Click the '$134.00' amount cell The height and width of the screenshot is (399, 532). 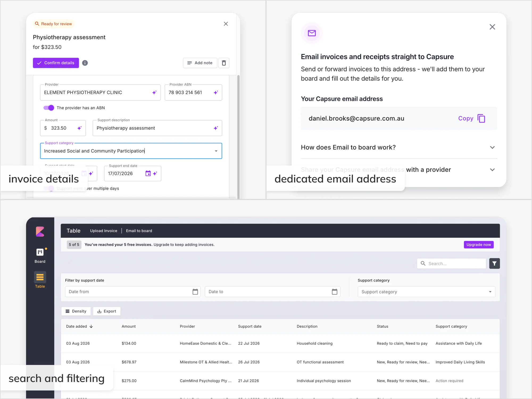pyautogui.click(x=129, y=343)
